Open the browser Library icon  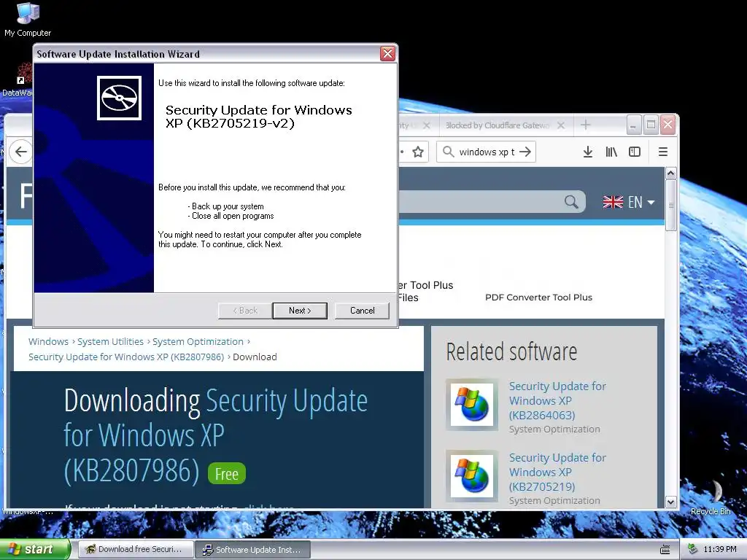tap(611, 152)
